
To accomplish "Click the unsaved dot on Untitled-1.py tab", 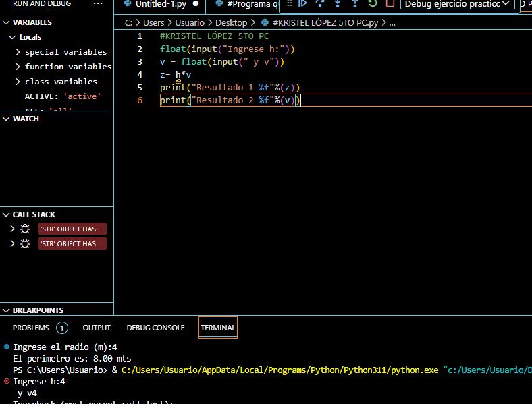I will coord(196,4).
